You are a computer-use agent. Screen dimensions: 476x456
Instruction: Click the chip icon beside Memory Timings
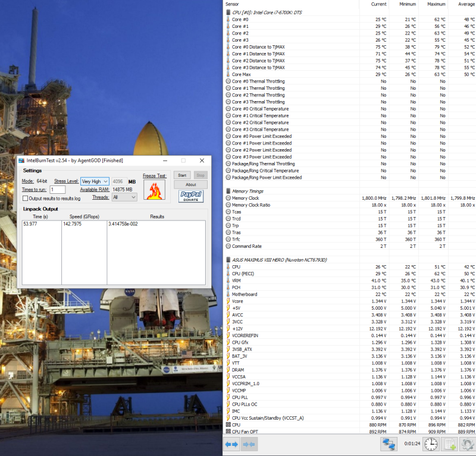(228, 191)
